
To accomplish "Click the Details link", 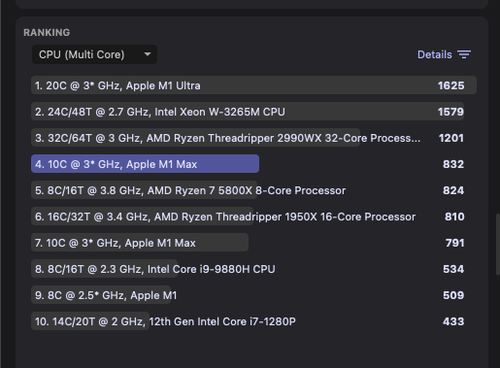I will click(x=435, y=54).
